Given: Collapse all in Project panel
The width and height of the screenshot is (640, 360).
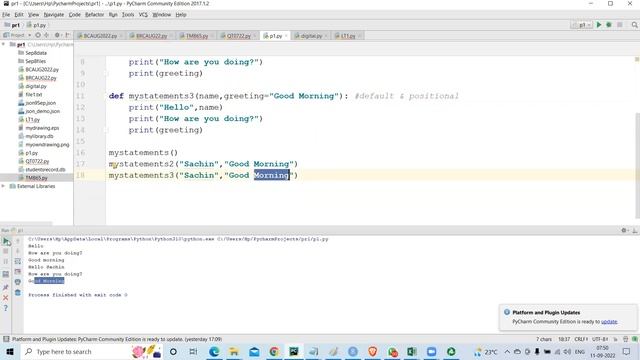Looking at the screenshot, I should coord(47,36).
